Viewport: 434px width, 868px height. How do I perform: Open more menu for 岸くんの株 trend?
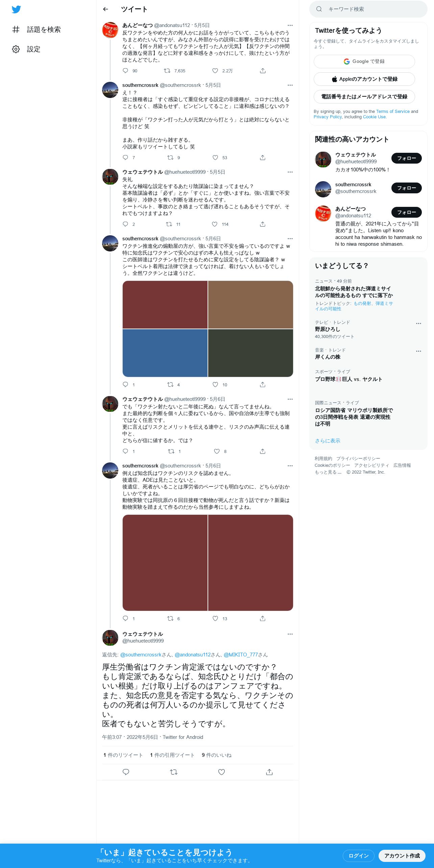coord(418,351)
